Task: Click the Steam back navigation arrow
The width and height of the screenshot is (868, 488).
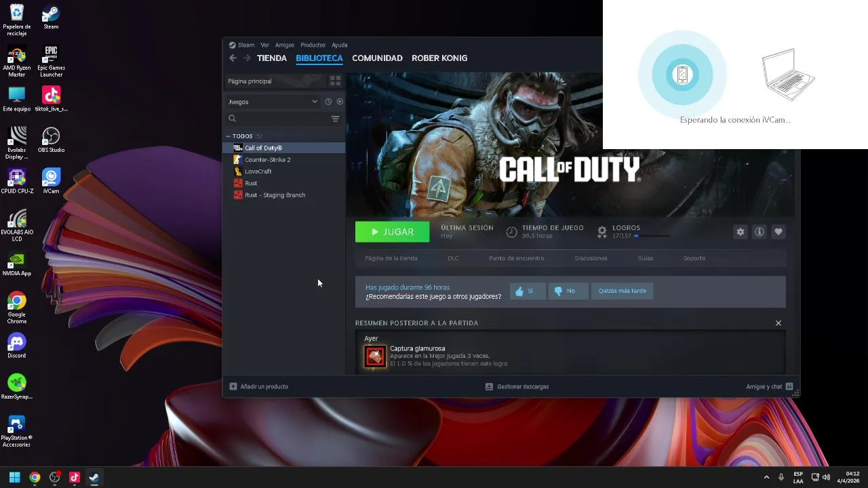Action: tap(233, 58)
